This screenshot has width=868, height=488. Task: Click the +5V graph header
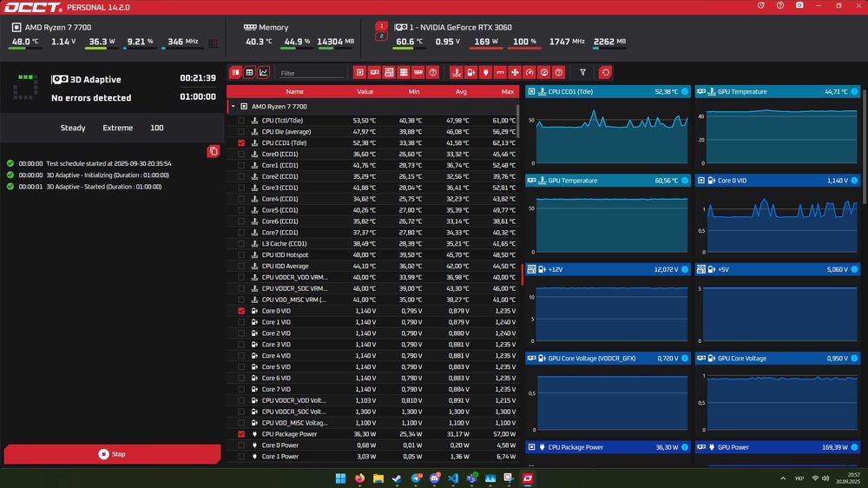(x=777, y=269)
